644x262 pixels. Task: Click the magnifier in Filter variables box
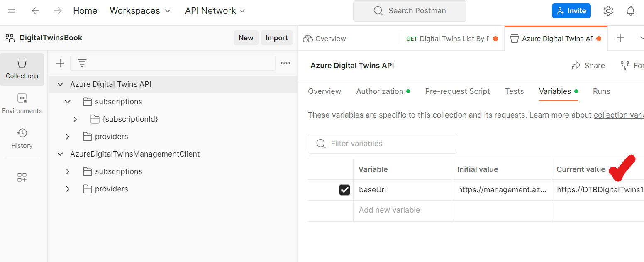point(321,144)
